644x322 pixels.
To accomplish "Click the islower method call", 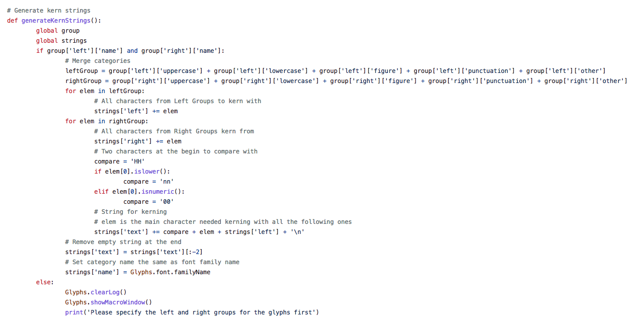I will tap(146, 172).
